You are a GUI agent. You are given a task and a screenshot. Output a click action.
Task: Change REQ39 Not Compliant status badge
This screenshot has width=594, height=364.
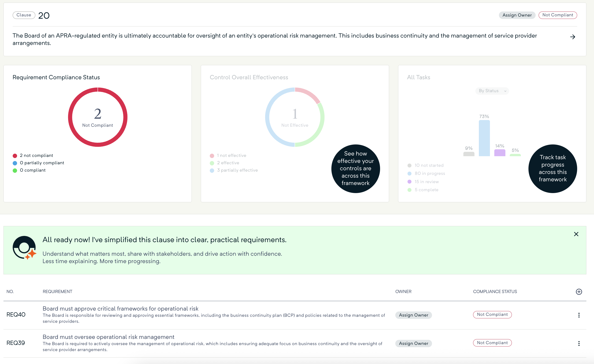click(492, 343)
